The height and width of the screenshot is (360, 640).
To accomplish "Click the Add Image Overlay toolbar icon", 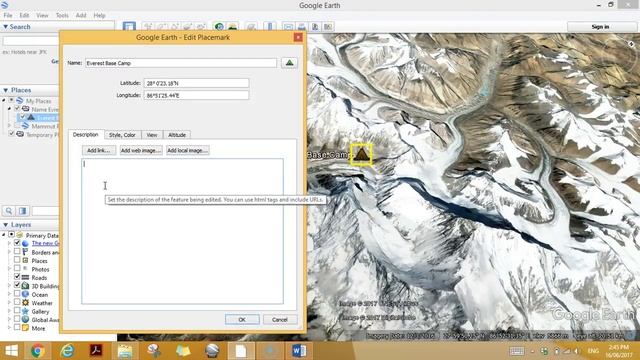I will [187, 27].
